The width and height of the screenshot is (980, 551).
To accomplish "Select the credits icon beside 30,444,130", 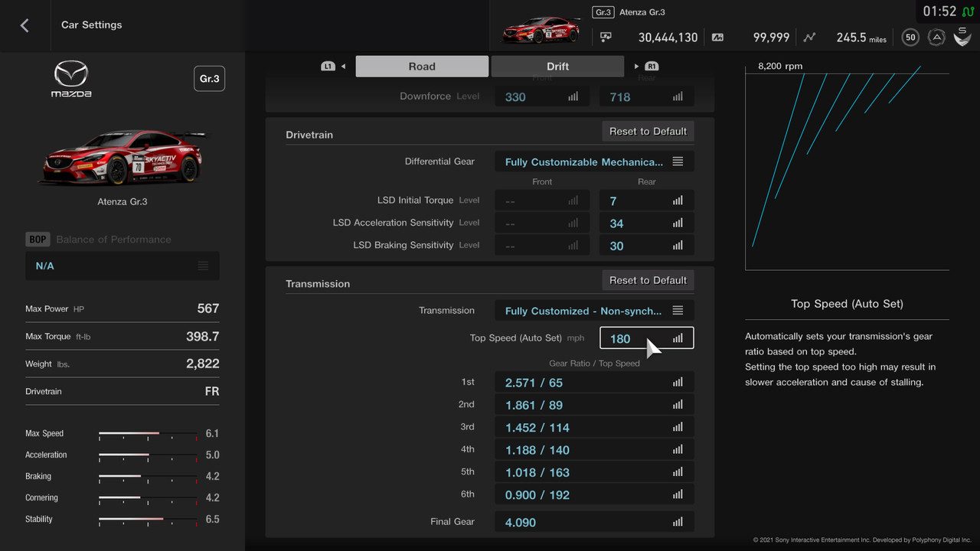I will click(606, 37).
